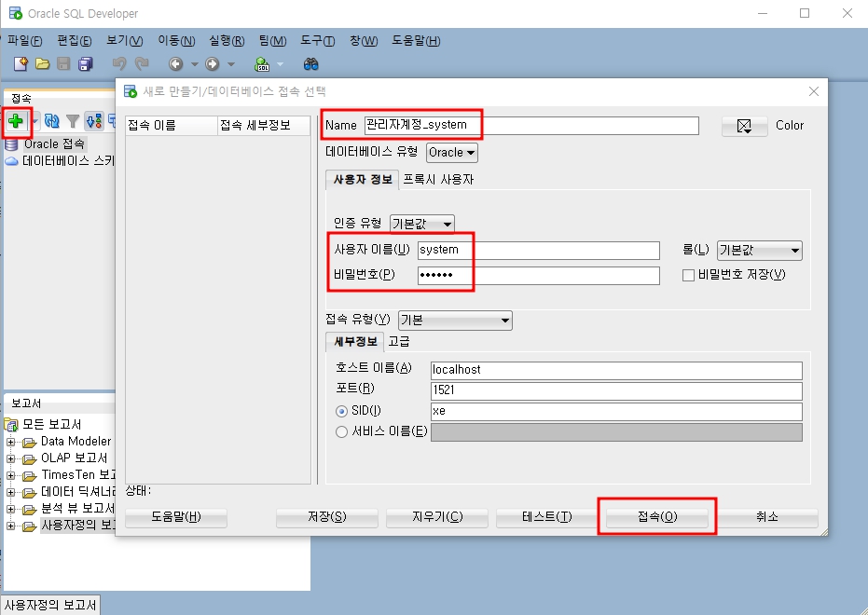Click the New file toolbar icon
The width and height of the screenshot is (868, 615).
[21, 64]
